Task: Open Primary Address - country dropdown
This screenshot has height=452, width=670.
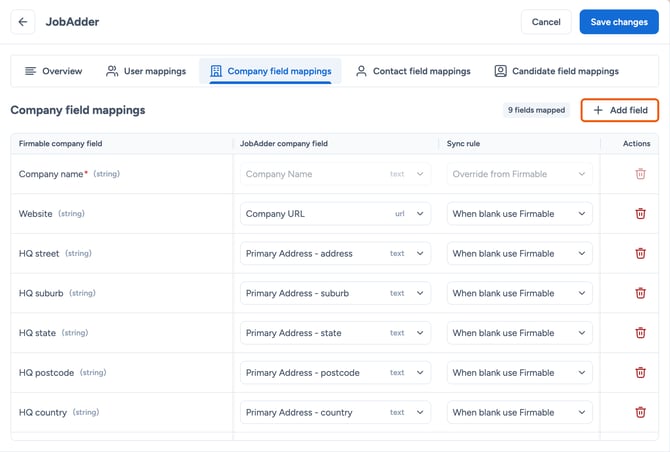Action: (335, 412)
